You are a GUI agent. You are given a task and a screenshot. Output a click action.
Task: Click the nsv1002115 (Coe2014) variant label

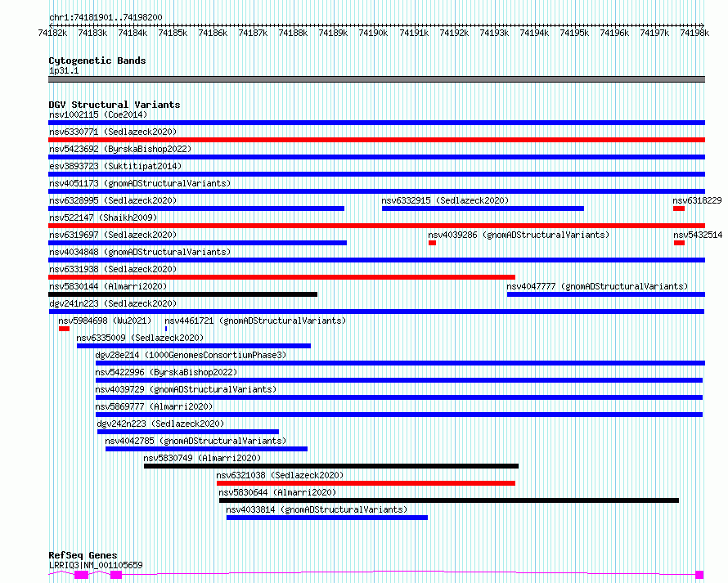click(98, 114)
